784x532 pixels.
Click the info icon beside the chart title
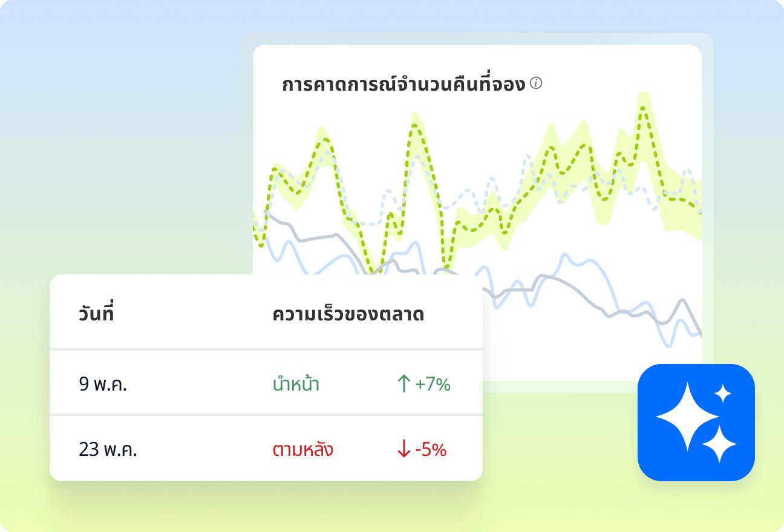(x=536, y=83)
